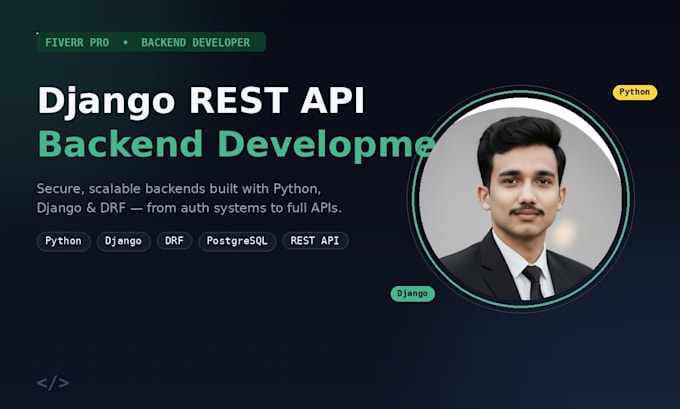Image resolution: width=680 pixels, height=409 pixels.
Task: Select the REST API skill pill
Action: coord(315,241)
